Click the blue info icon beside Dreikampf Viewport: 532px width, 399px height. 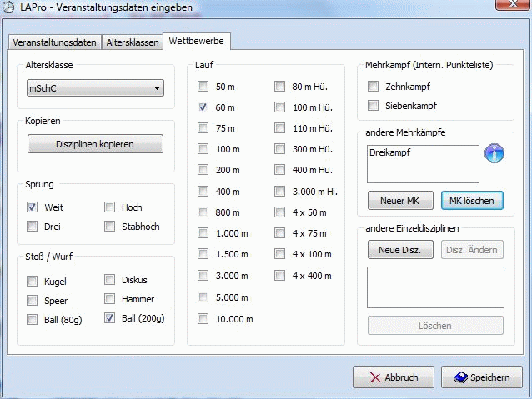tap(495, 153)
